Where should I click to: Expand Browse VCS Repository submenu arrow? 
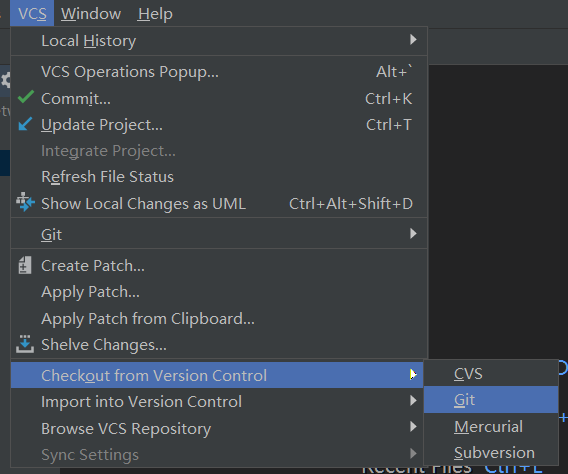point(413,427)
